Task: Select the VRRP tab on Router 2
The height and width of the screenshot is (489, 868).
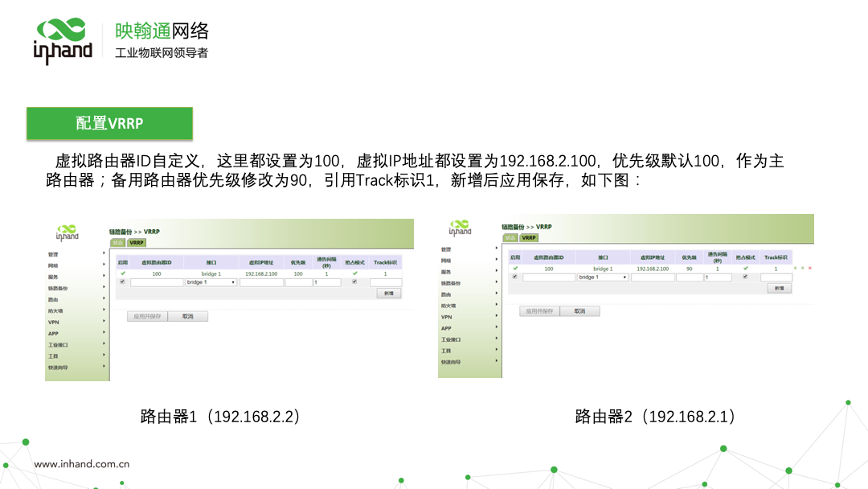Action: pyautogui.click(x=529, y=238)
